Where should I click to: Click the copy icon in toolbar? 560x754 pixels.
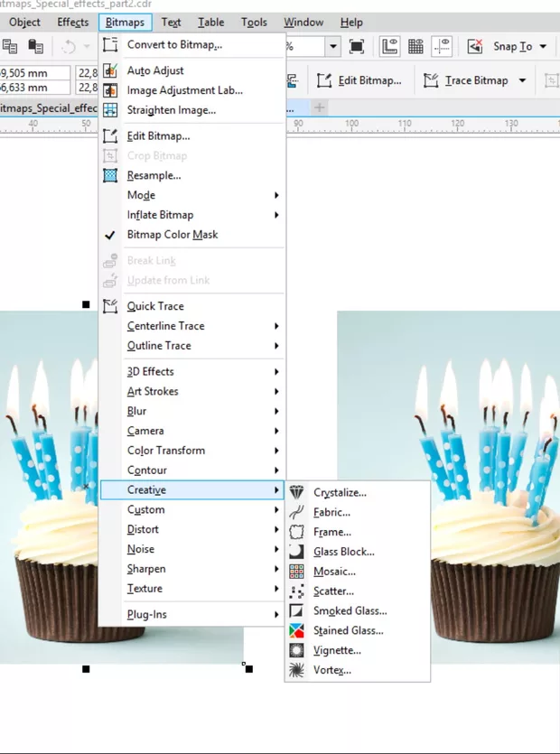(10, 46)
